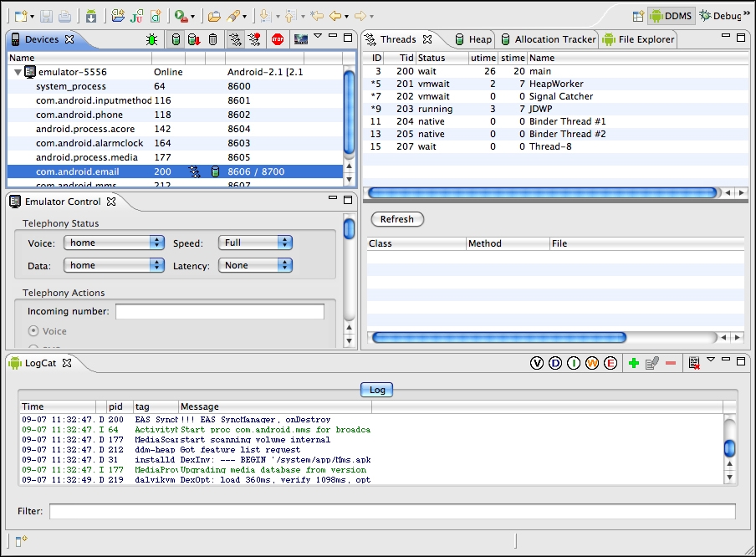Click the Edit LogCat filter icon
The image size is (756, 557).
click(x=651, y=363)
